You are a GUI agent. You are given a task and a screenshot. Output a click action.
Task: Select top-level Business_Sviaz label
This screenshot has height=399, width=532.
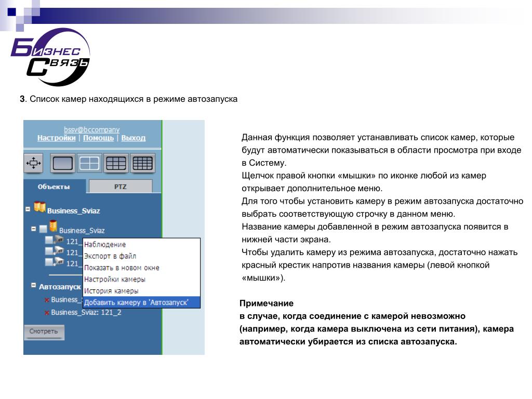tap(74, 211)
